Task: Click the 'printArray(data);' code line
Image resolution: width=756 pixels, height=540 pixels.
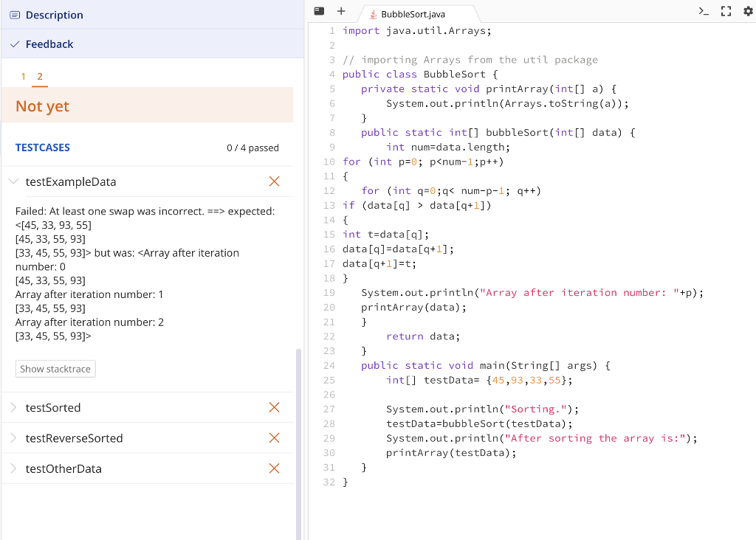Action: point(413,308)
